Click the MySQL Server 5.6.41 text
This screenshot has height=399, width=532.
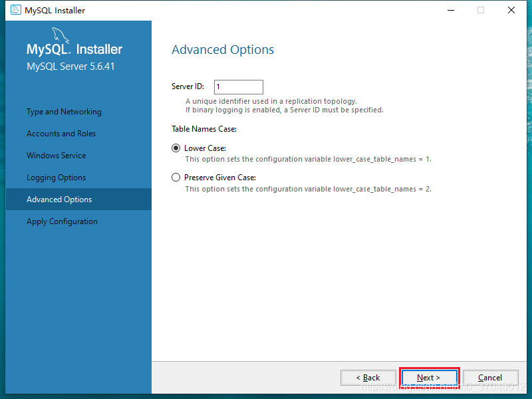pos(70,66)
